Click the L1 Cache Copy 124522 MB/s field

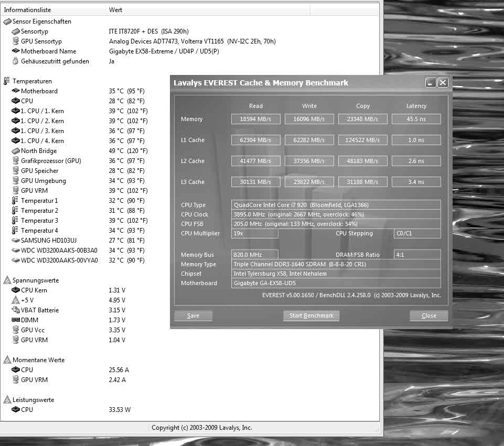tap(362, 140)
